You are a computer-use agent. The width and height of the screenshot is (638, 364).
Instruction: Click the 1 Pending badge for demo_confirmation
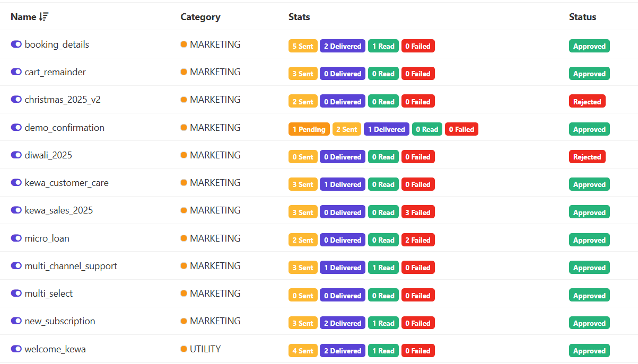(309, 129)
